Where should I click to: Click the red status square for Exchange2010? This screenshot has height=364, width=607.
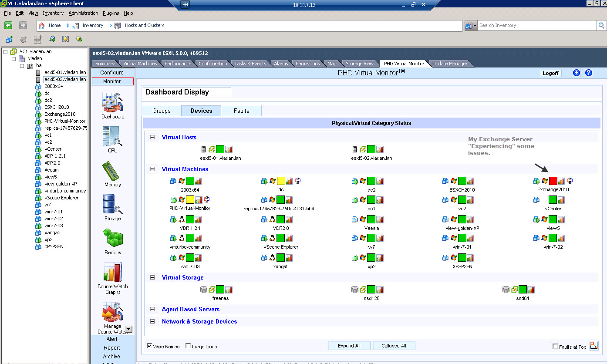coord(553,181)
